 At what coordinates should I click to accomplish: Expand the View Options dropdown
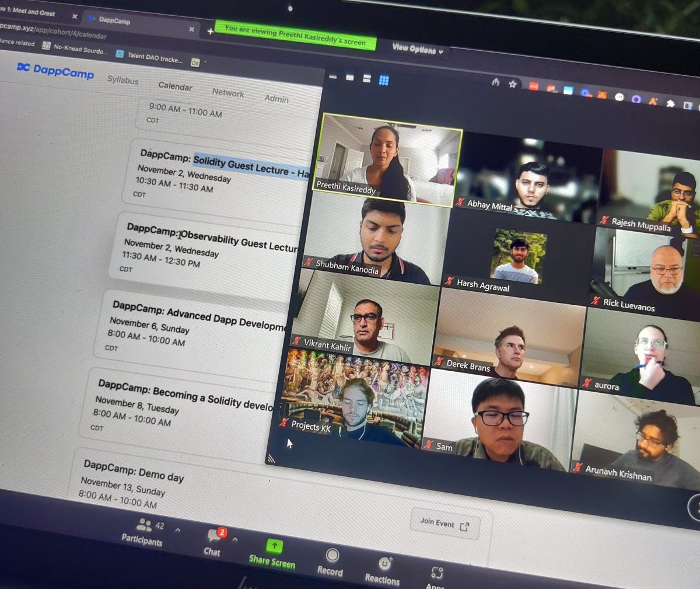[418, 50]
